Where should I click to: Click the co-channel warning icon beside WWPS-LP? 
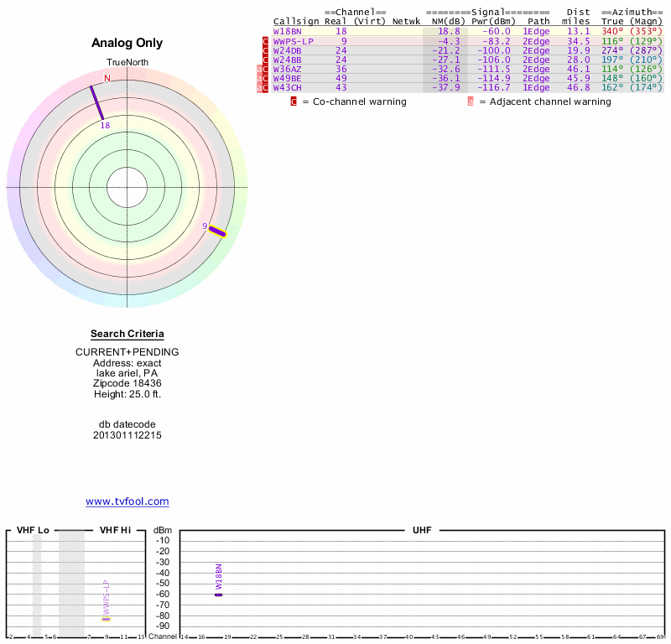[266, 41]
